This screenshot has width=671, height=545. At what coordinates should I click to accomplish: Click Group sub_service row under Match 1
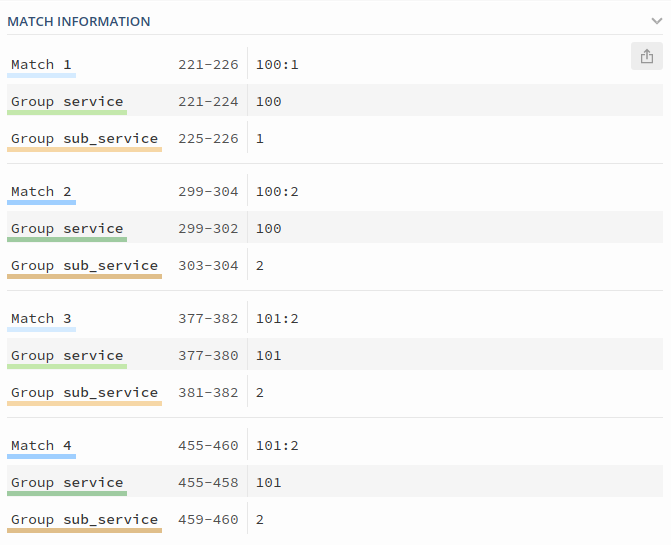pos(335,139)
